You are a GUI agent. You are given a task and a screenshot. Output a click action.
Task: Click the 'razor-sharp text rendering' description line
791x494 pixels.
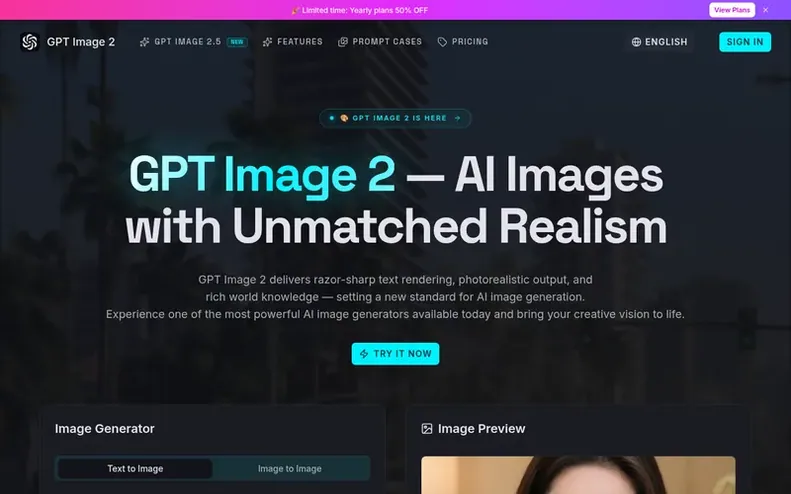[395, 280]
